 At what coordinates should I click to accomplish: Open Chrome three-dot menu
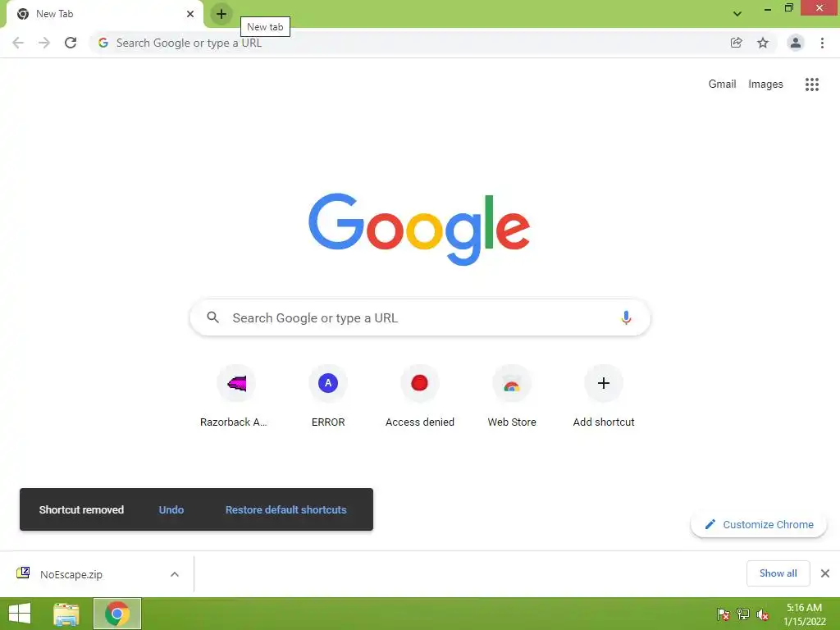tap(822, 43)
